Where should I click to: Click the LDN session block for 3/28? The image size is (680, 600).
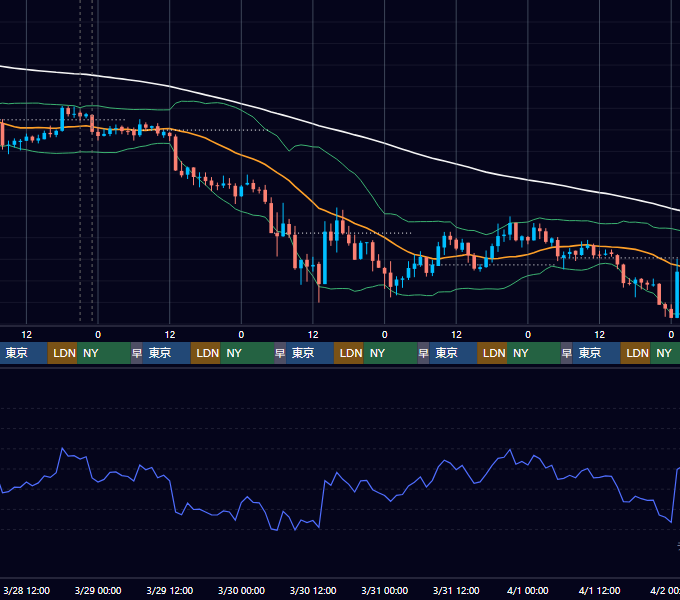click(x=62, y=353)
